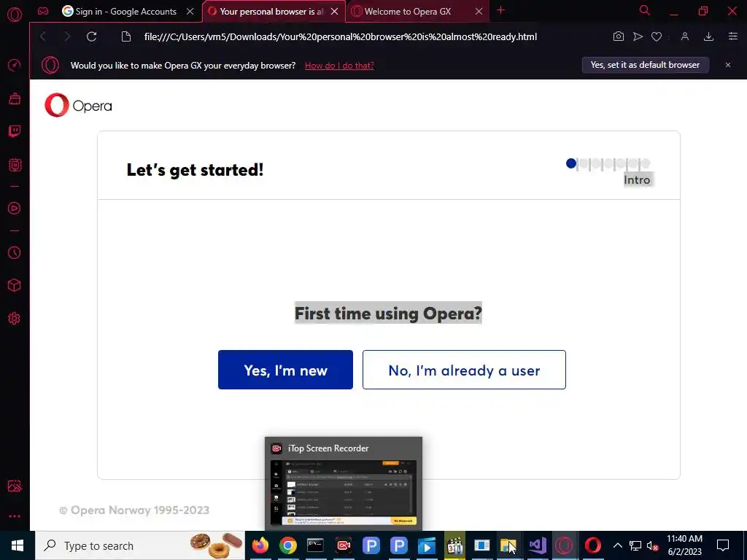Open a new tab with plus
747x560 pixels.
click(500, 10)
